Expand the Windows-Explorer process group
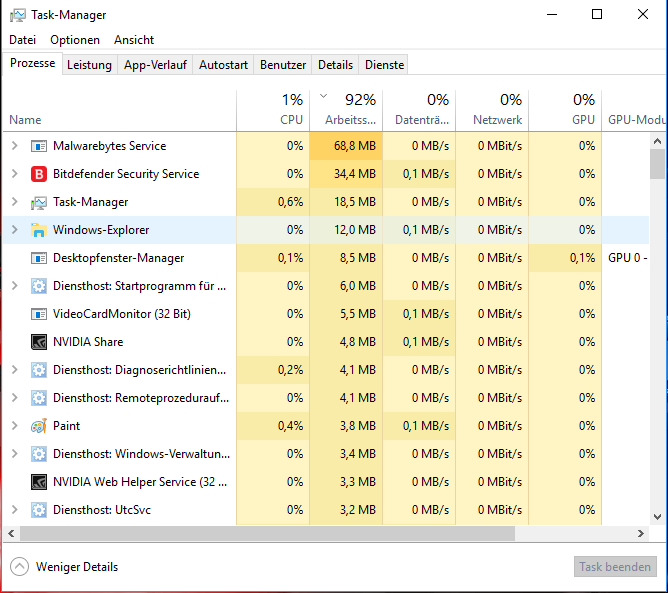Image resolution: width=668 pixels, height=593 pixels. coord(14,230)
